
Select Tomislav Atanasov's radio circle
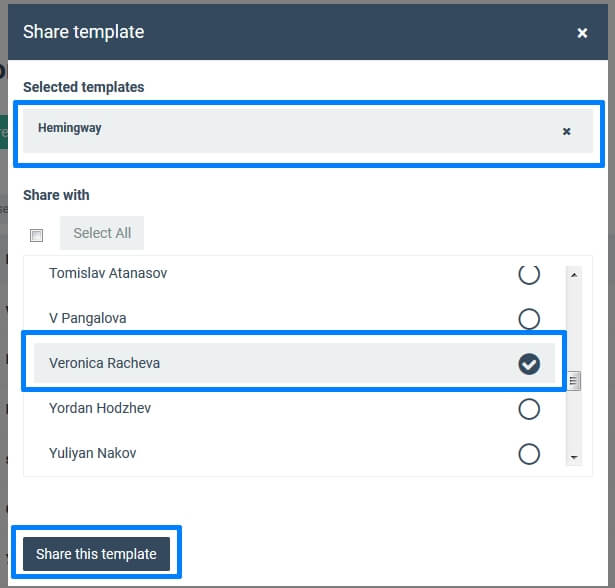click(x=529, y=274)
